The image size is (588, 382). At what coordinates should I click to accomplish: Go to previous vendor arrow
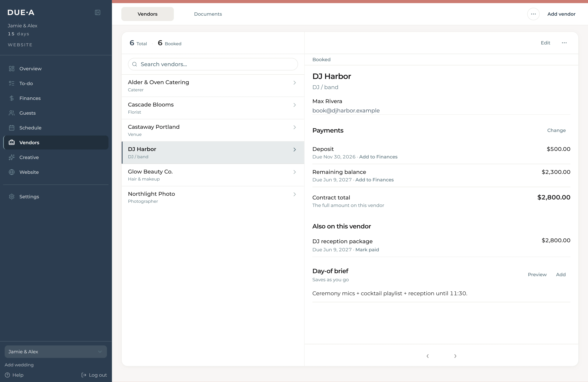tap(428, 356)
